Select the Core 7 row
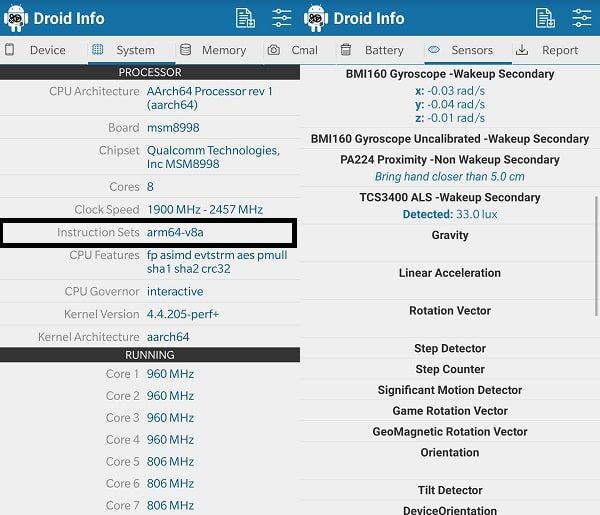The height and width of the screenshot is (515, 600). click(150, 505)
